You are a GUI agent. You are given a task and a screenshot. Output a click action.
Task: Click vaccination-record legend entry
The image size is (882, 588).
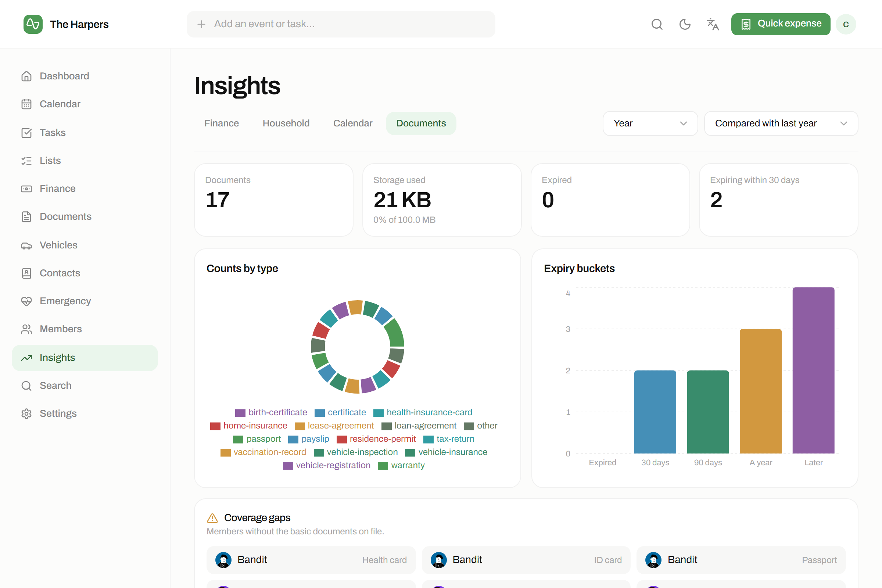[x=263, y=452]
